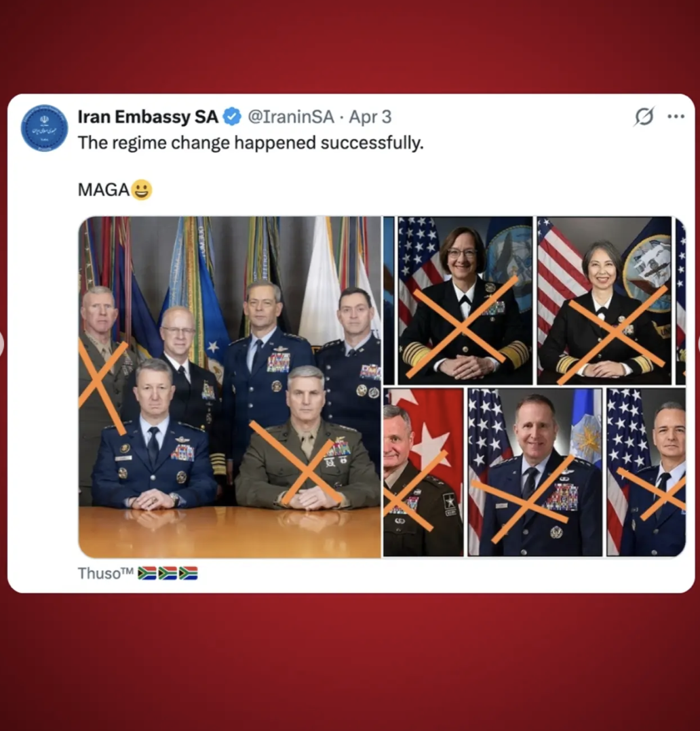Open the Grok slashed-circle icon

[644, 116]
